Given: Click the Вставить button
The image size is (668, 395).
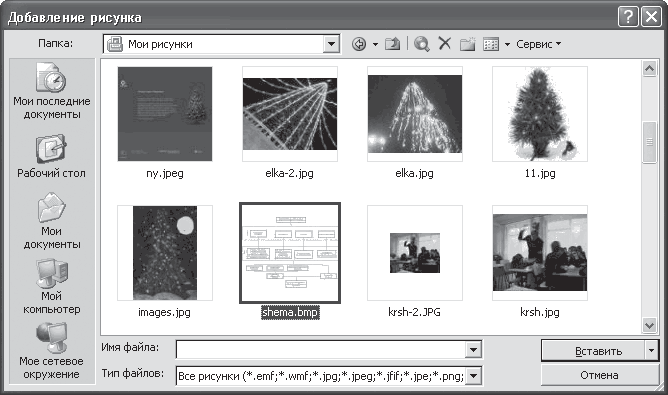Looking at the screenshot, I should click(593, 351).
